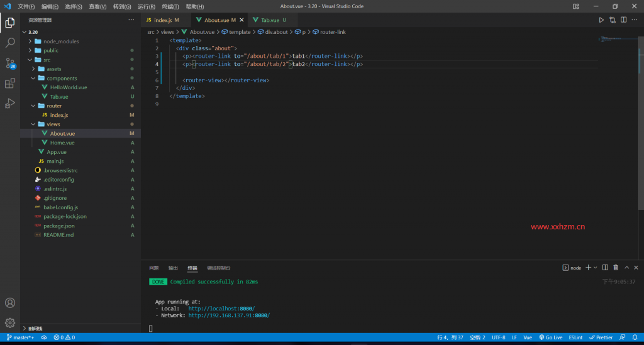The width and height of the screenshot is (644, 345).
Task: Click the Manage gear icon
Action: point(10,323)
